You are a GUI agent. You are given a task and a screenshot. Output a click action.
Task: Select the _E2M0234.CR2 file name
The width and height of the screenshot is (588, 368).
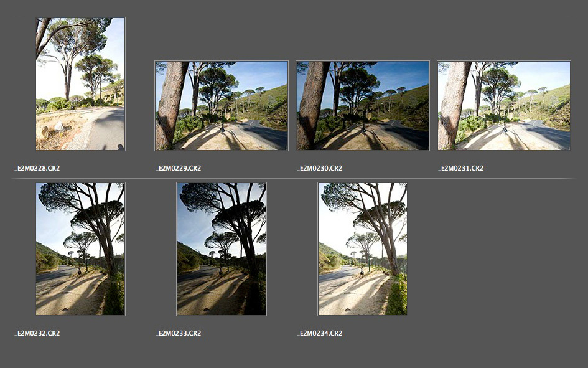click(x=320, y=333)
